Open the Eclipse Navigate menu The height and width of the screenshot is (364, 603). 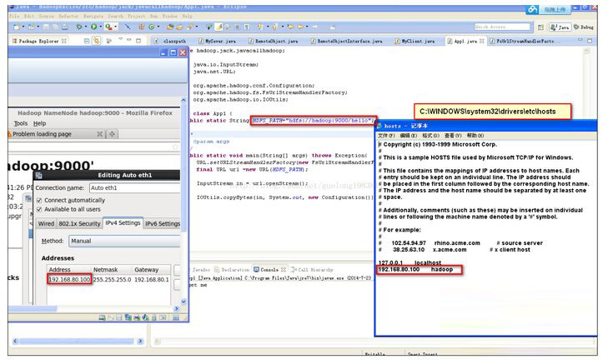(93, 16)
